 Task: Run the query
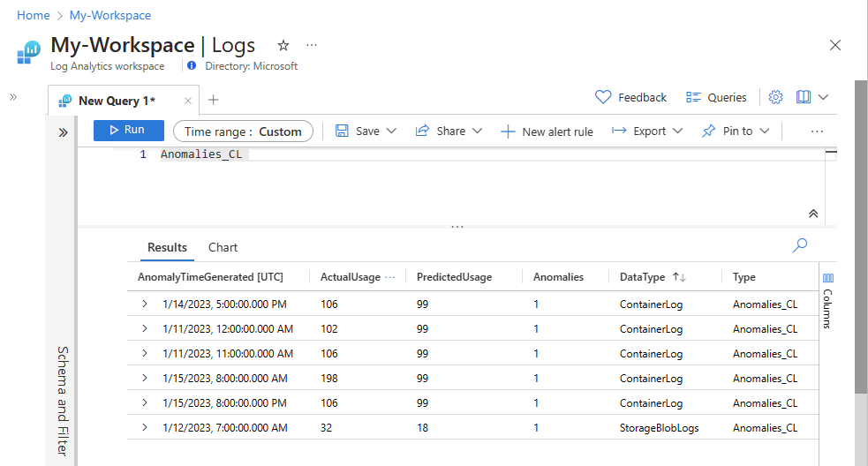pyautogui.click(x=129, y=131)
